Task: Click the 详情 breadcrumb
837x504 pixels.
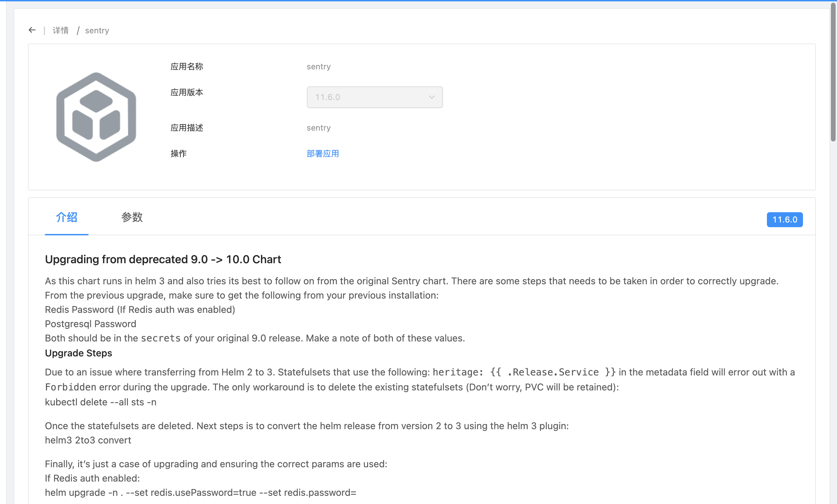Action: [61, 31]
